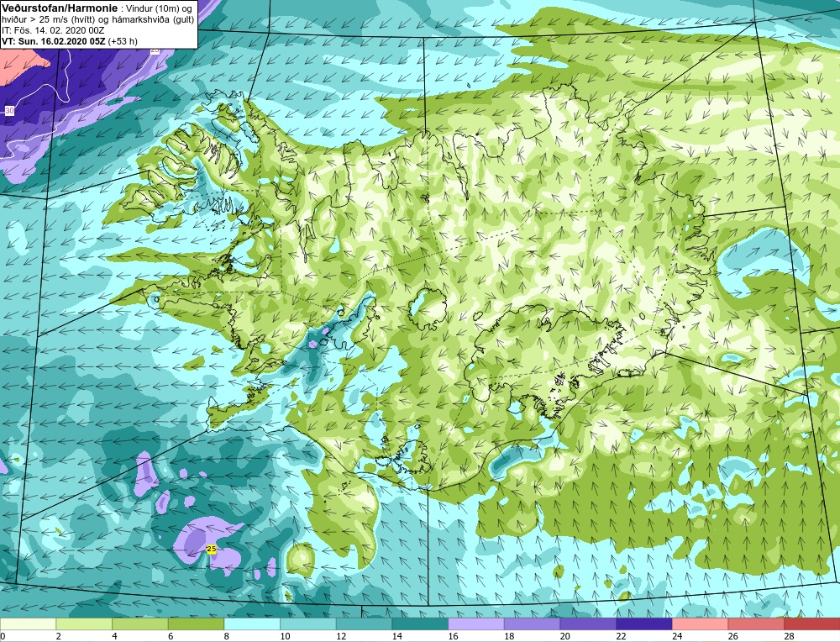Click the legend scale number '16'
This screenshot has height=642, width=840.
(x=453, y=636)
